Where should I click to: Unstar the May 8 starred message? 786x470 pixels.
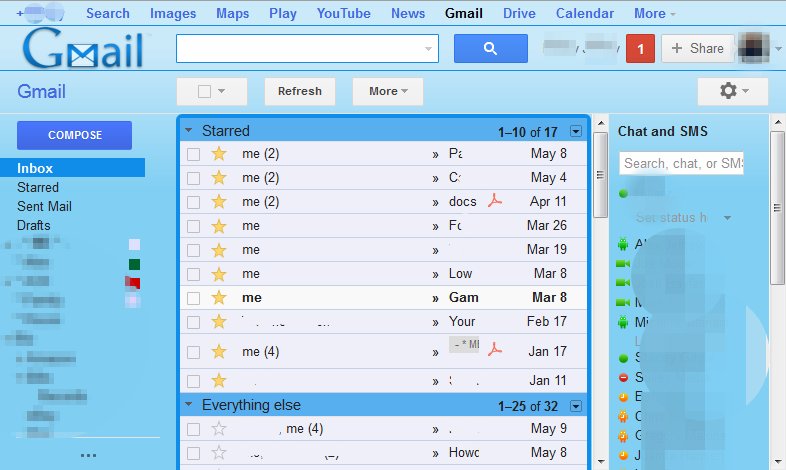[x=219, y=154]
